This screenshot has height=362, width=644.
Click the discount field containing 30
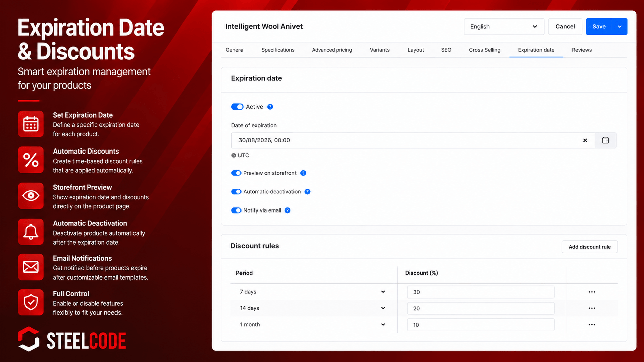[x=481, y=292]
